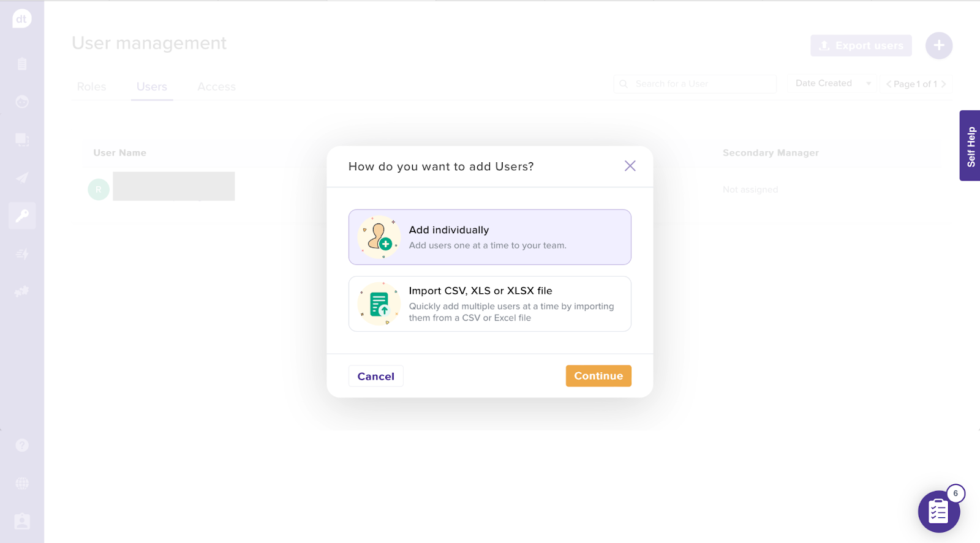Switch to the Access tab
980x543 pixels.
pos(216,87)
